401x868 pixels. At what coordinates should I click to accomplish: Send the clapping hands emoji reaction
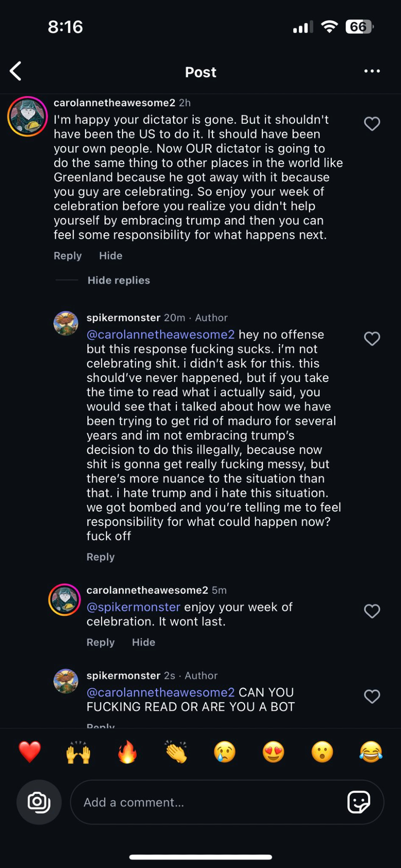176,752
